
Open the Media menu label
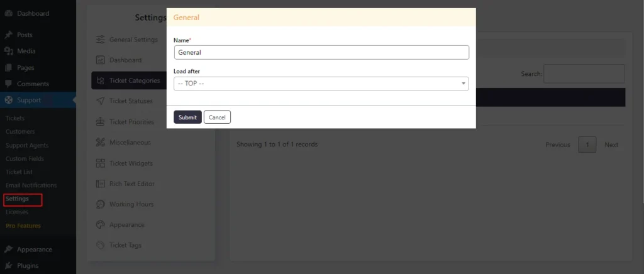pos(26,52)
